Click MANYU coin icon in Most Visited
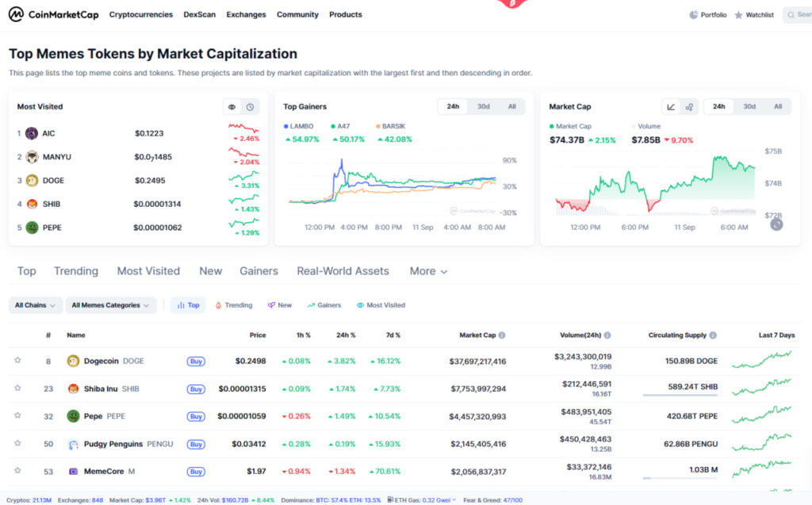Viewport: 812px width, 505px height. [x=32, y=157]
